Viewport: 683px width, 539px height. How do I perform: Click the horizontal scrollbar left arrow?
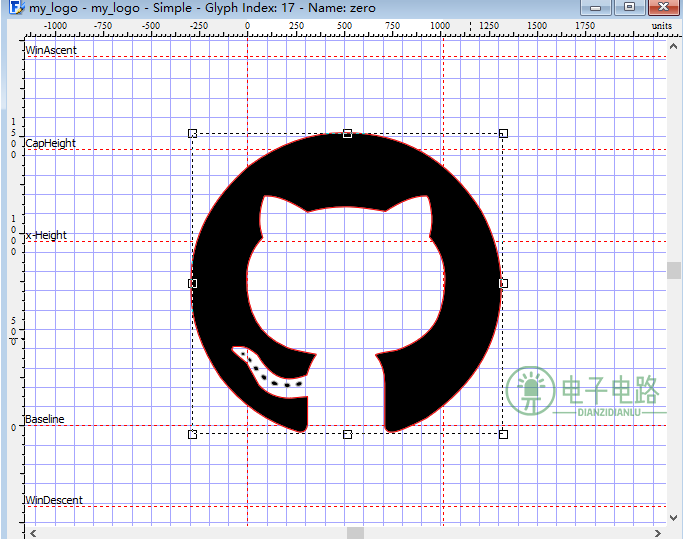click(x=33, y=533)
